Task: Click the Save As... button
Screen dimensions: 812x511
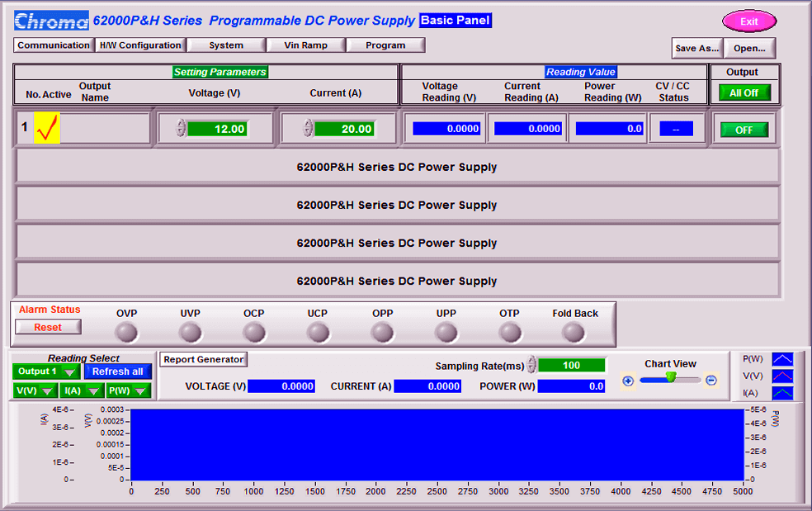Action: pyautogui.click(x=697, y=48)
